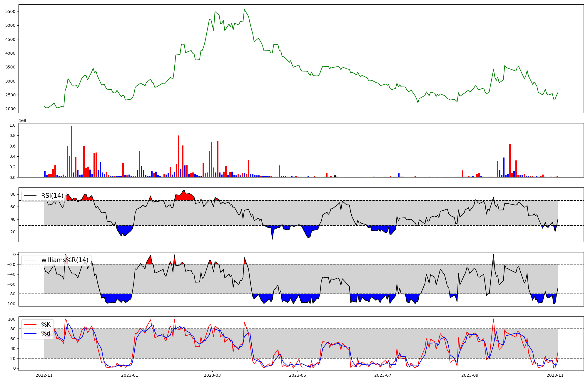Click the 2023-09 x-axis date label

(470, 375)
